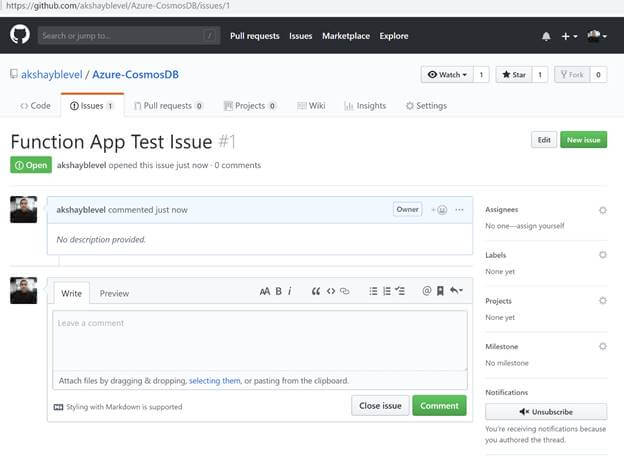Image resolution: width=624 pixels, height=456 pixels.
Task: Open the Markdown is supported help link
Action: pyautogui.click(x=118, y=407)
